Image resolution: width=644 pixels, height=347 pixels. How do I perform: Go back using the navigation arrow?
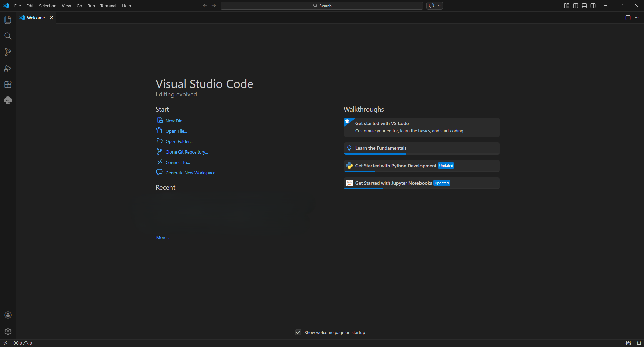205,6
